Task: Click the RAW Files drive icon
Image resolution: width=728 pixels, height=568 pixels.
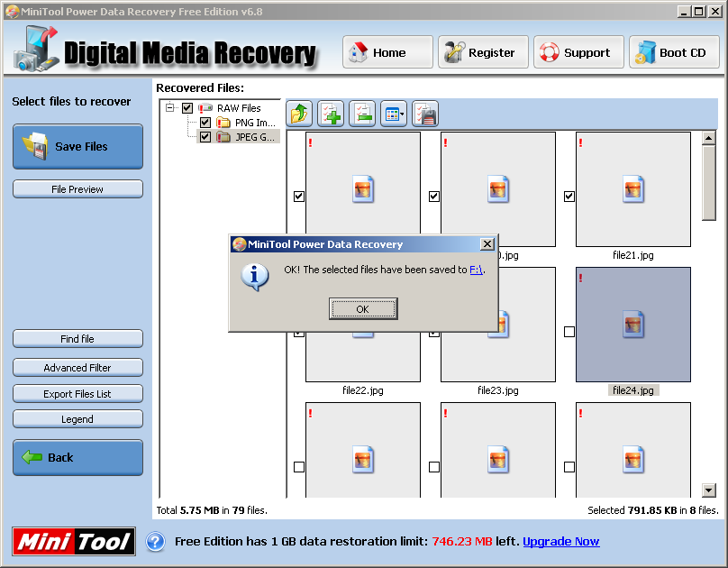Action: (x=205, y=108)
